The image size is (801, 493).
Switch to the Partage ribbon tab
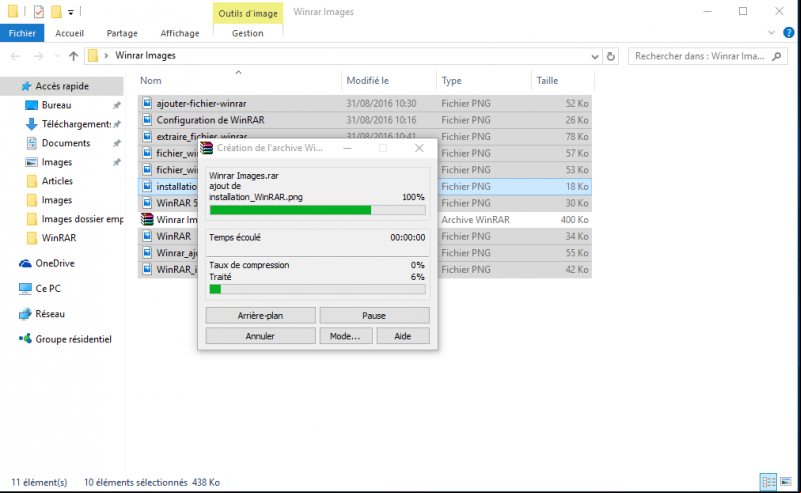click(x=122, y=33)
